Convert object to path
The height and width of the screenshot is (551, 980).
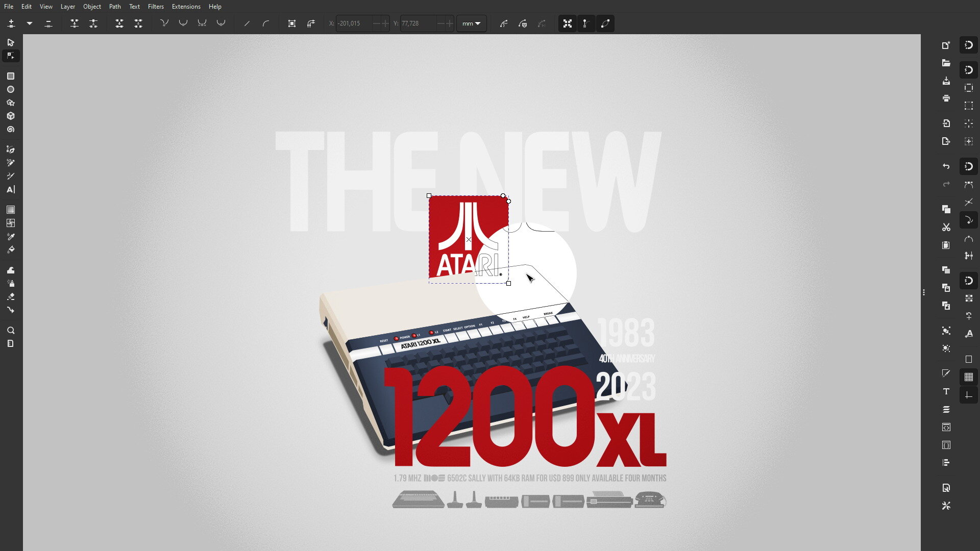tap(292, 23)
